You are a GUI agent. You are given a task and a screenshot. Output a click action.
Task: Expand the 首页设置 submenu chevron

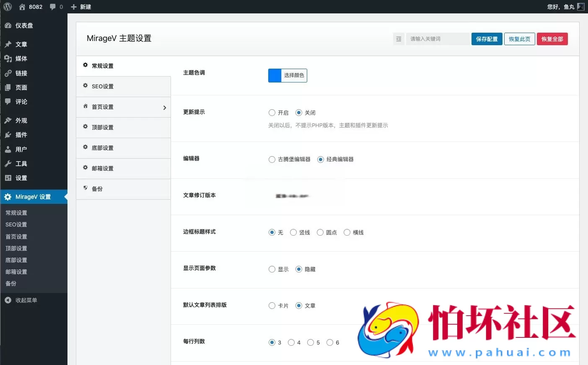165,108
